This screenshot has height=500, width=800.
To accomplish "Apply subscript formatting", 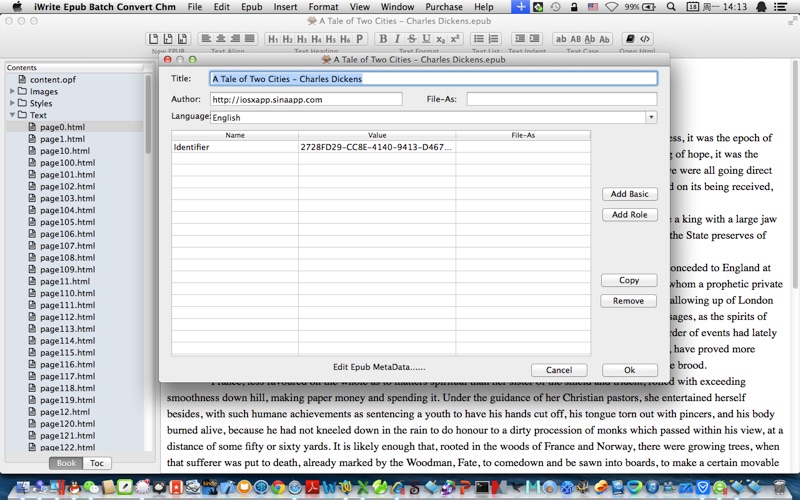I will click(440, 39).
